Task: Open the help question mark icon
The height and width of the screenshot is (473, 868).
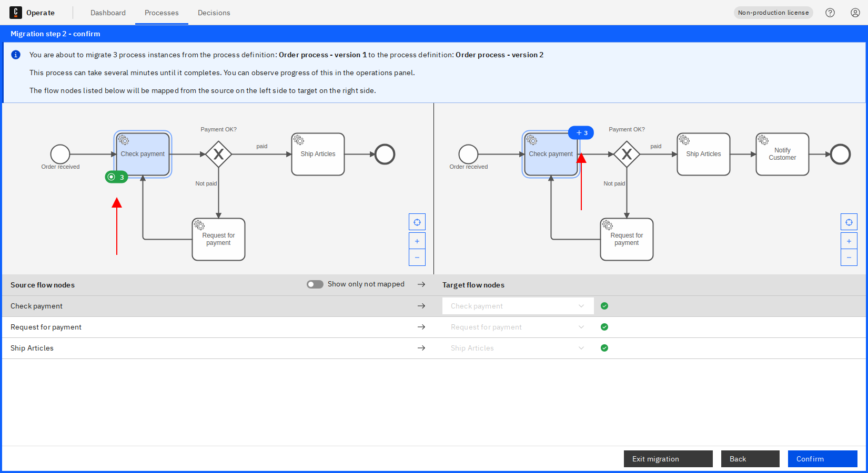Action: tap(830, 13)
